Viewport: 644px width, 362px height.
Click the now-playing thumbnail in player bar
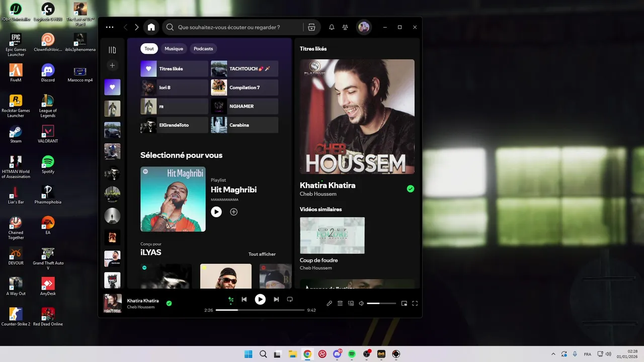[x=113, y=304]
